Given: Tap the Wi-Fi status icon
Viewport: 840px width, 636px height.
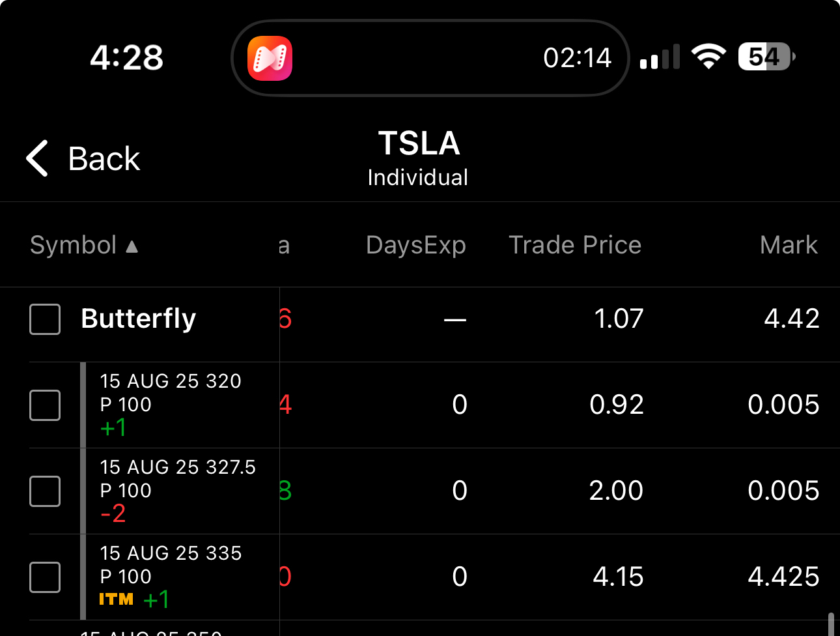Looking at the screenshot, I should click(x=708, y=57).
